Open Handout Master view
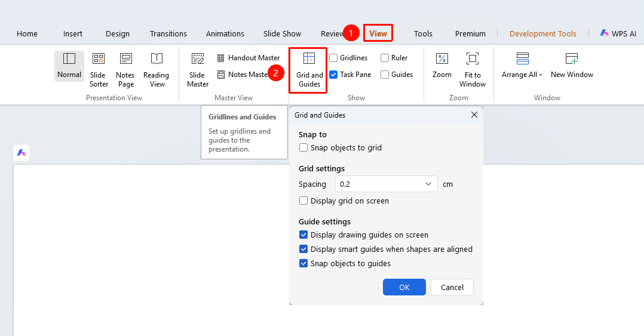This screenshot has width=644, height=336. click(248, 58)
